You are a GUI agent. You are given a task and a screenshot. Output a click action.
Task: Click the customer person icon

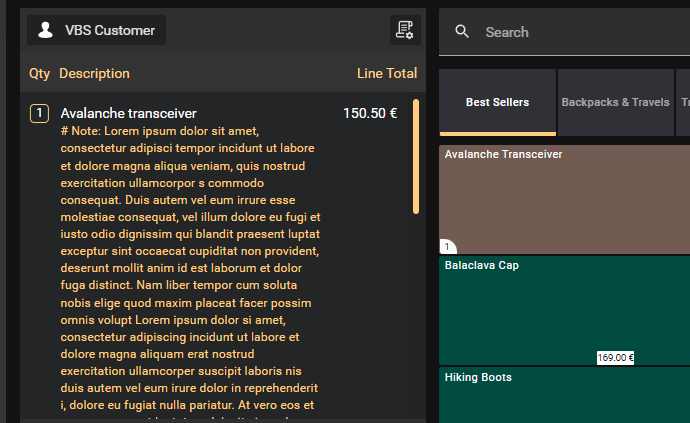click(x=45, y=30)
